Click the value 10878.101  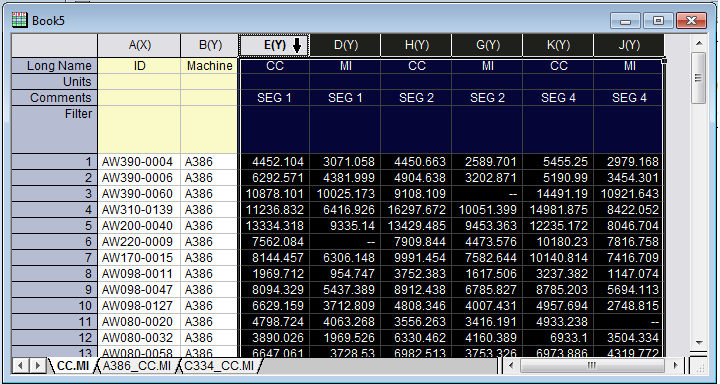(x=274, y=193)
